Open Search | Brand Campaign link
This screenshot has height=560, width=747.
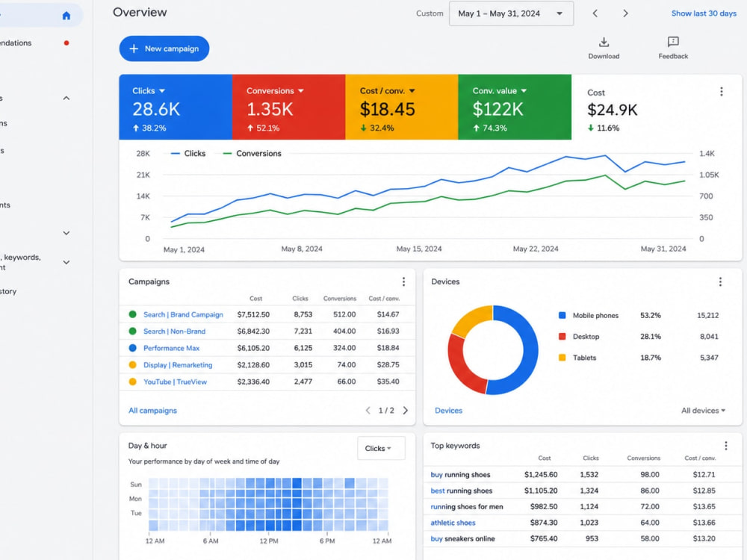click(183, 314)
